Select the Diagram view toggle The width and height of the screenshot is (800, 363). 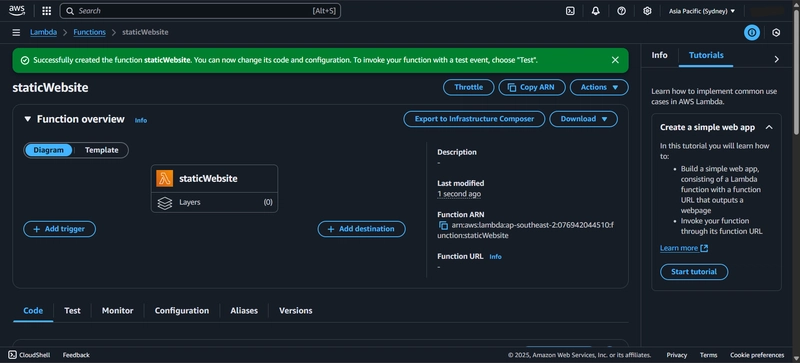(x=48, y=150)
